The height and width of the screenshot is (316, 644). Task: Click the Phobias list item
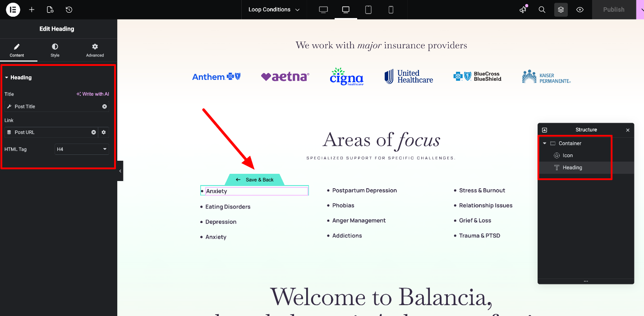click(x=343, y=205)
